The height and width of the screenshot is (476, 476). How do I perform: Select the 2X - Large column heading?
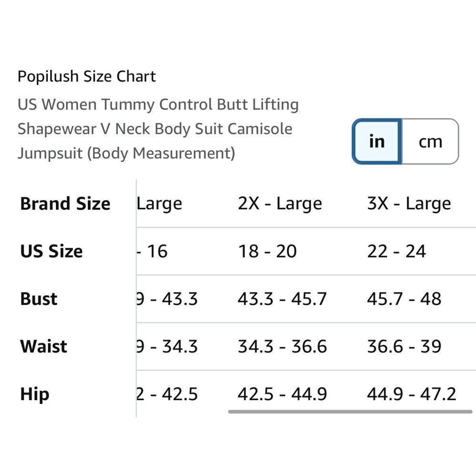(279, 204)
